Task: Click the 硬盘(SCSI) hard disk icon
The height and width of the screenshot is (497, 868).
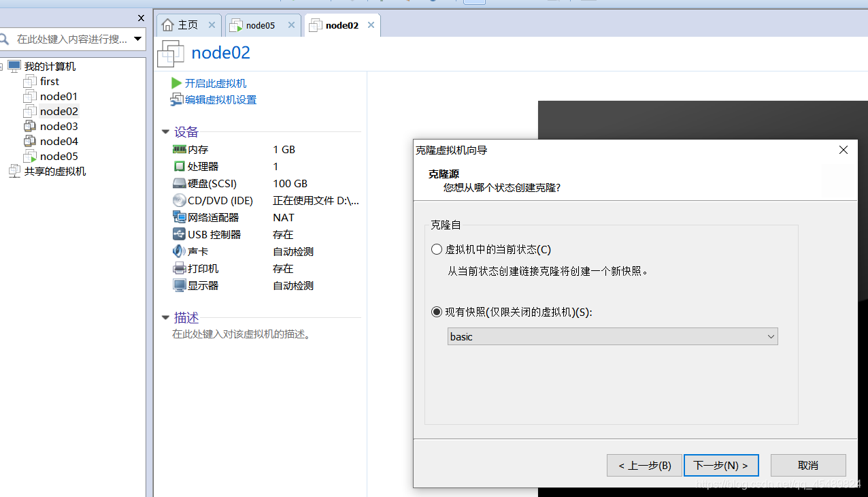Action: pyautogui.click(x=180, y=183)
